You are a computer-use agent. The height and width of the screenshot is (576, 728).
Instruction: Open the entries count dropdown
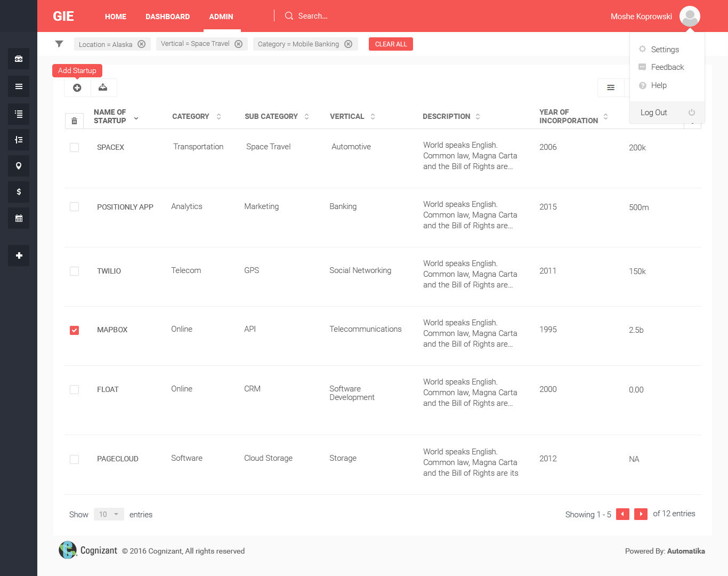pyautogui.click(x=109, y=514)
